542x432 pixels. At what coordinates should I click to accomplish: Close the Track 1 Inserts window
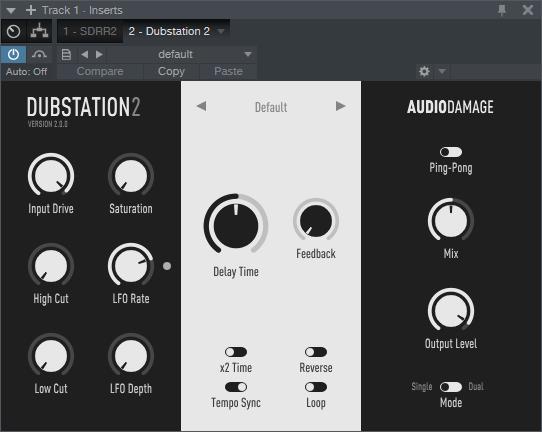tap(527, 10)
